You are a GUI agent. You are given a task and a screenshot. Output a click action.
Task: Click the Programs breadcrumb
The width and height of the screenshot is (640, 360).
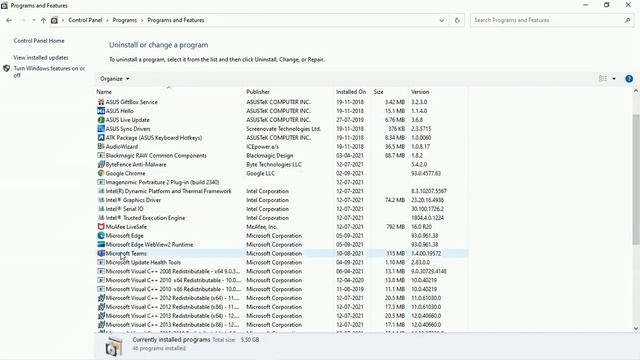tap(124, 20)
